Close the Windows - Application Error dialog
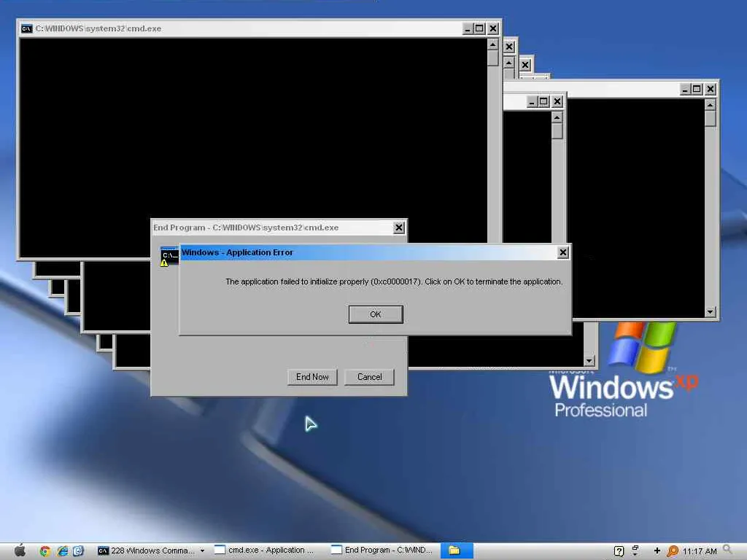This screenshot has height=560, width=747. point(562,252)
